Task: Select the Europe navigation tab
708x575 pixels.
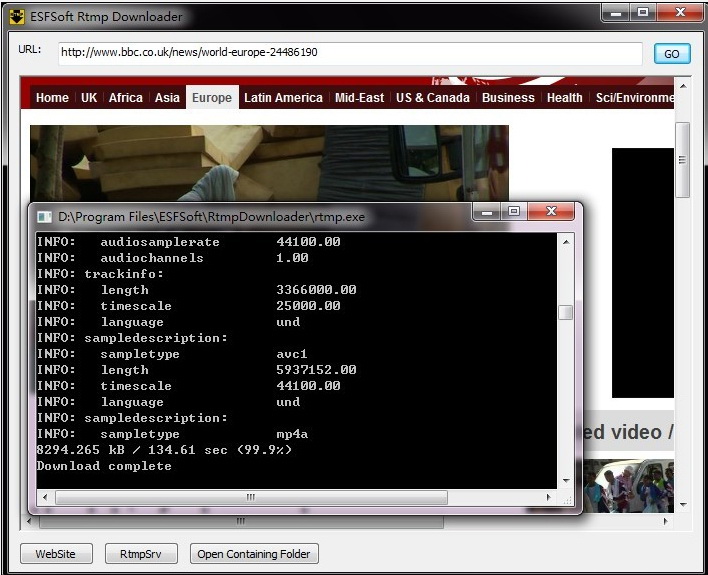Action: [x=212, y=97]
